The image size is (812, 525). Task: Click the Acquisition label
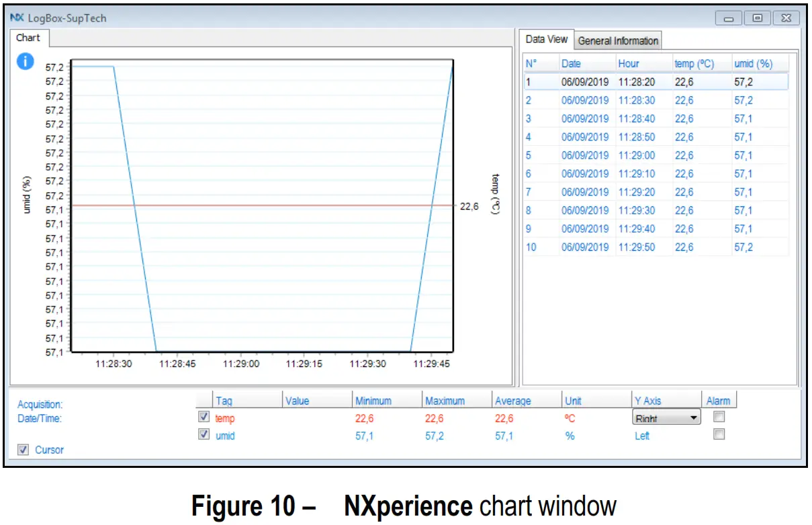[40, 405]
